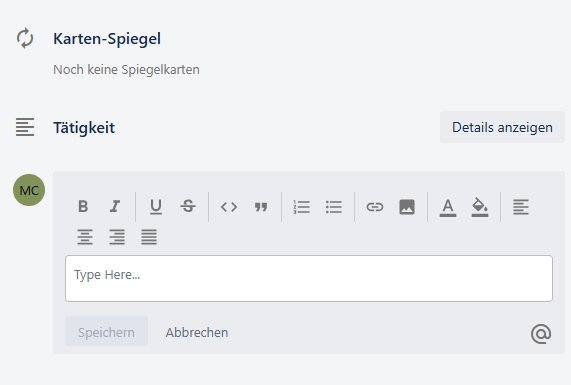Align text to the left
This screenshot has height=385, width=571.
click(521, 207)
